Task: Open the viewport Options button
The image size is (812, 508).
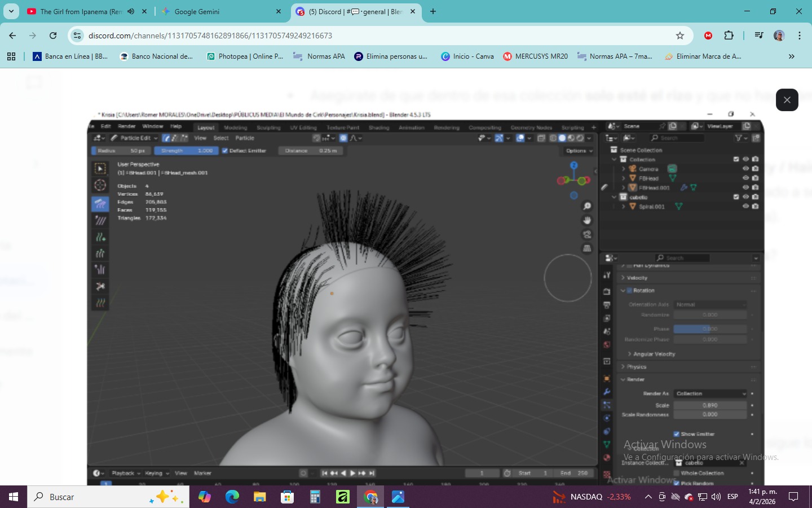Action: click(579, 151)
